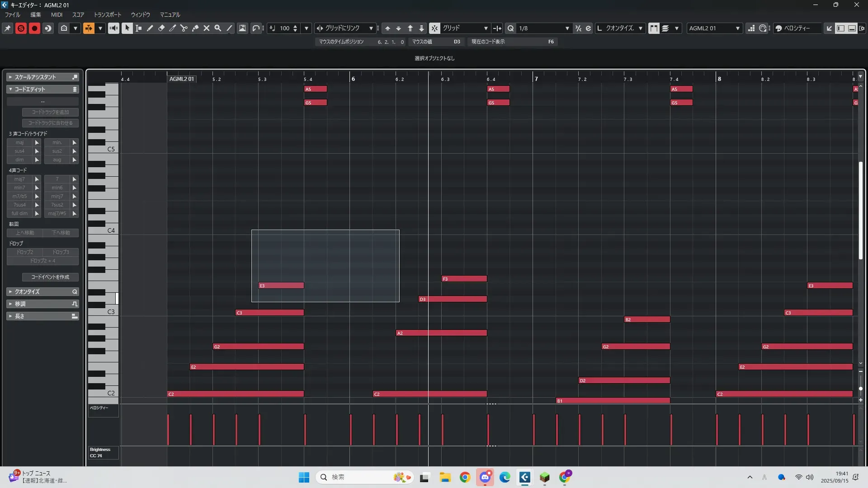Click the C3 note at bar 5
The width and height of the screenshot is (868, 488).
[269, 313]
